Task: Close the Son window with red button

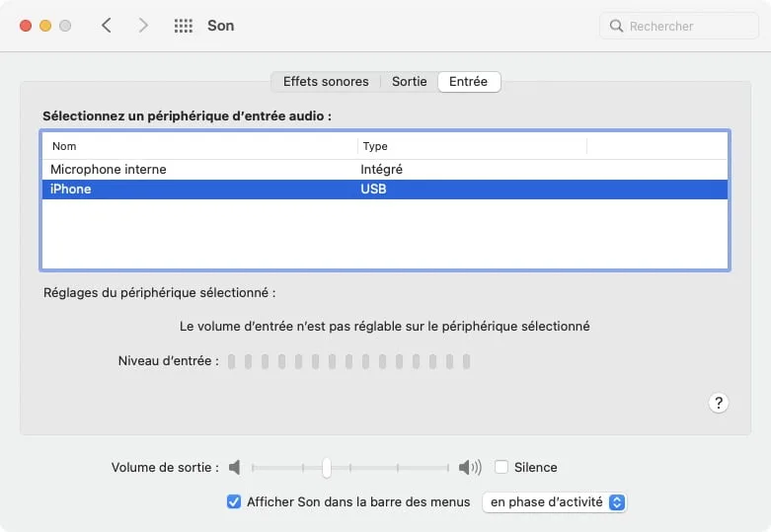Action: (x=26, y=26)
